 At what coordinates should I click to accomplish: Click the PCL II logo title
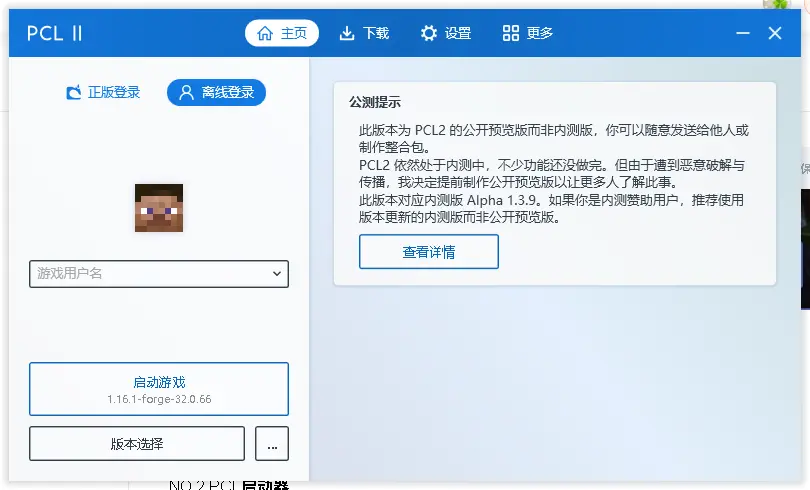54,34
